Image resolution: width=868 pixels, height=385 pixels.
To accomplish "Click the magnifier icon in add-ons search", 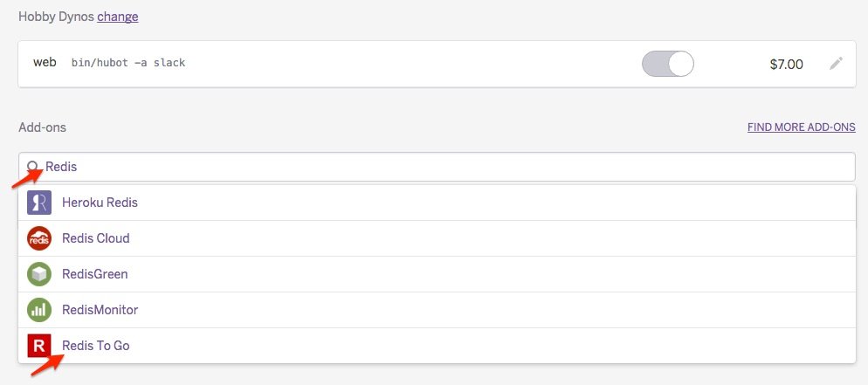I will 33,166.
